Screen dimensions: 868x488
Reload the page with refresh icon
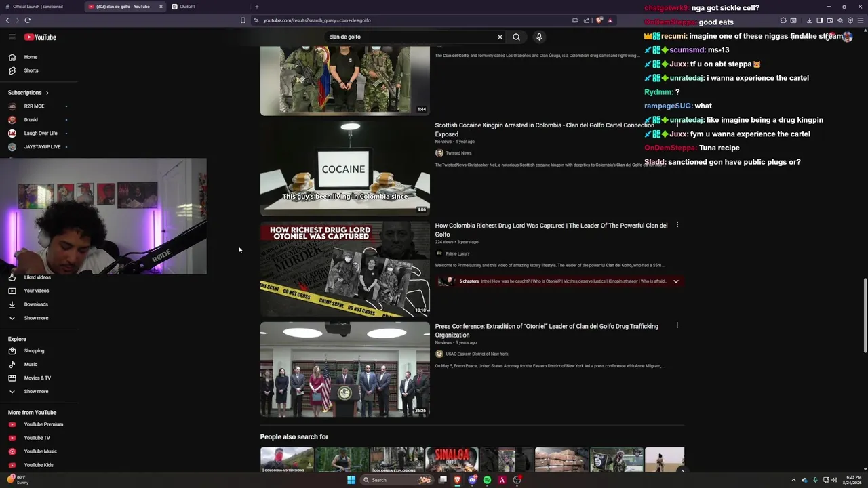pyautogui.click(x=28, y=20)
